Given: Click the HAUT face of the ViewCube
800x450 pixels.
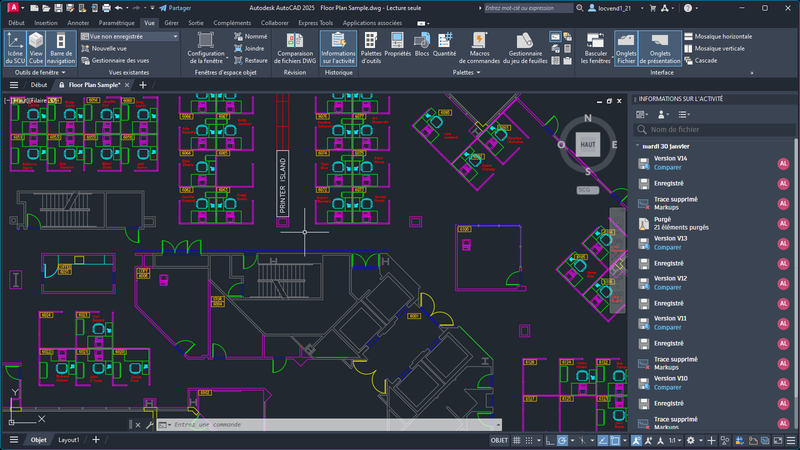Looking at the screenshot, I should pos(588,144).
